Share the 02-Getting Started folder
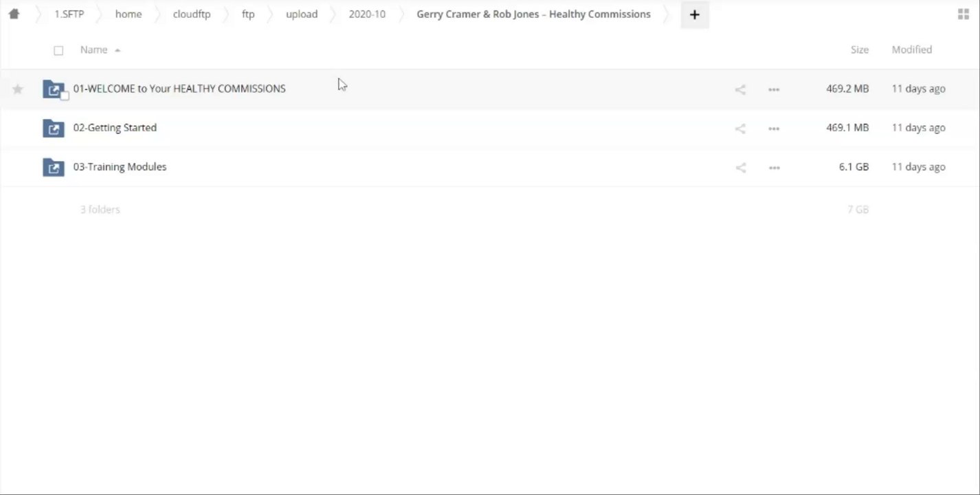Image resolution: width=980 pixels, height=495 pixels. pos(740,129)
